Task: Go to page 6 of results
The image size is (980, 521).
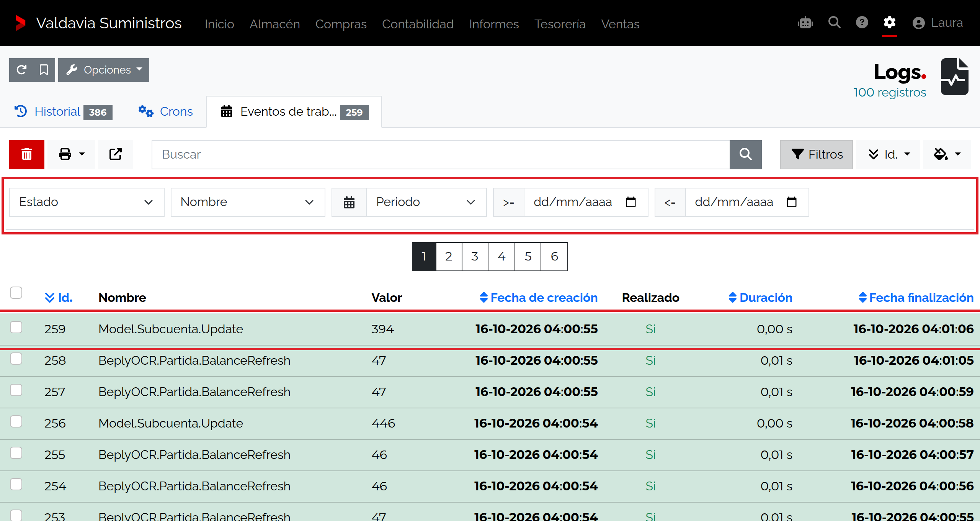Action: 554,256
